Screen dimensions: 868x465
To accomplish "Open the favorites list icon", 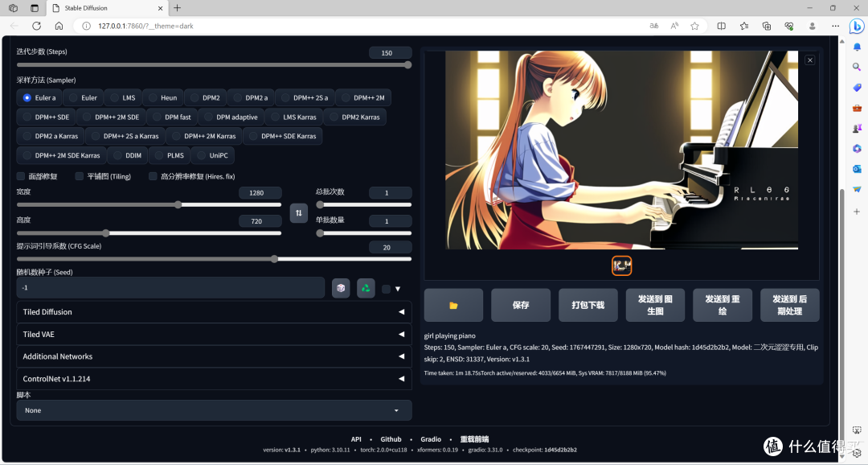I will click(744, 26).
